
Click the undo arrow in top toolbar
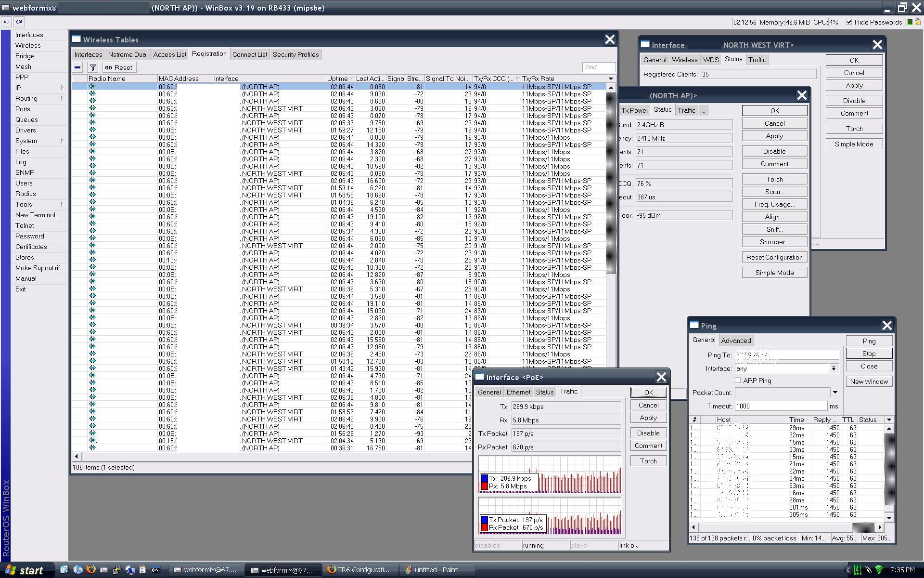coord(6,22)
